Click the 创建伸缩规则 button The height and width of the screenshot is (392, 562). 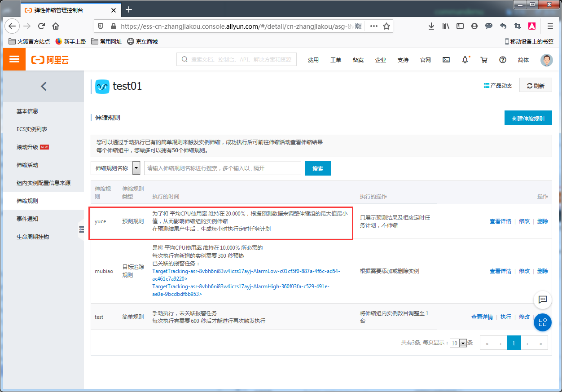[528, 119]
